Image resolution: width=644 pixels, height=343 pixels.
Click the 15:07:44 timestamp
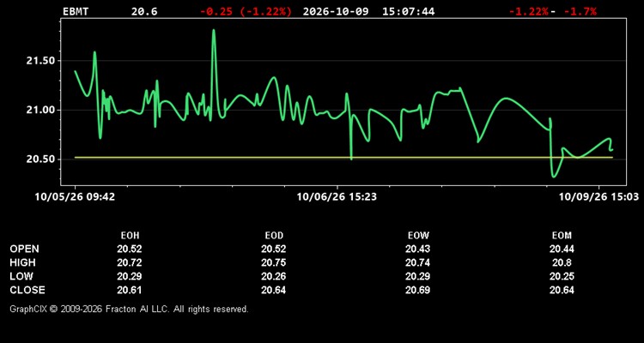408,11
